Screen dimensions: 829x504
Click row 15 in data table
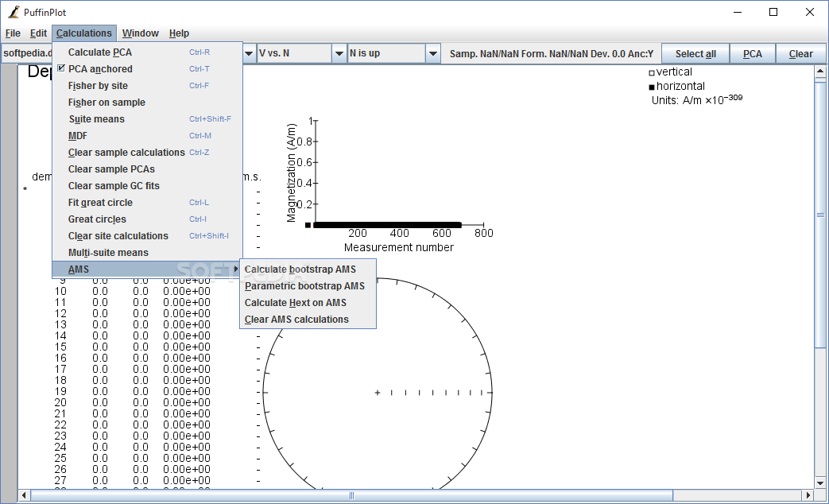[x=132, y=347]
